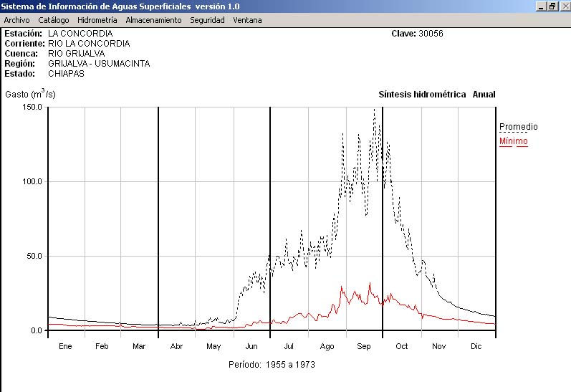Click the Promedio legend entry
571x392 pixels.
[x=518, y=127]
